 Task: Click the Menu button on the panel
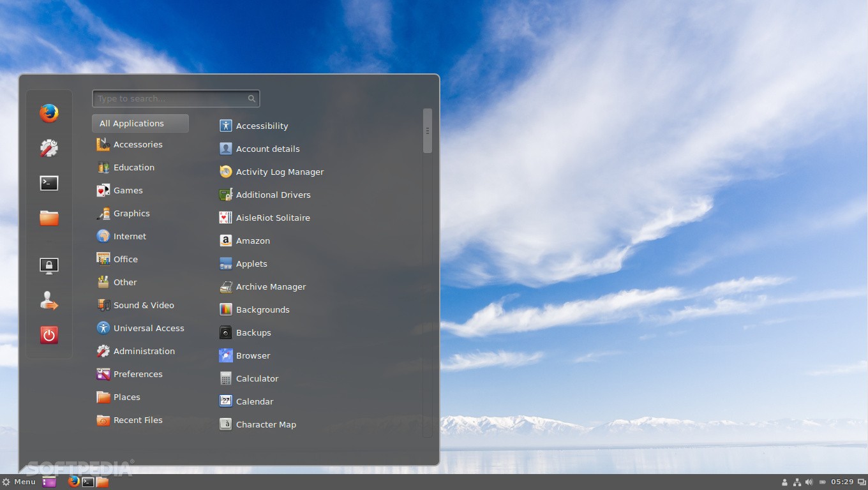pos(19,482)
